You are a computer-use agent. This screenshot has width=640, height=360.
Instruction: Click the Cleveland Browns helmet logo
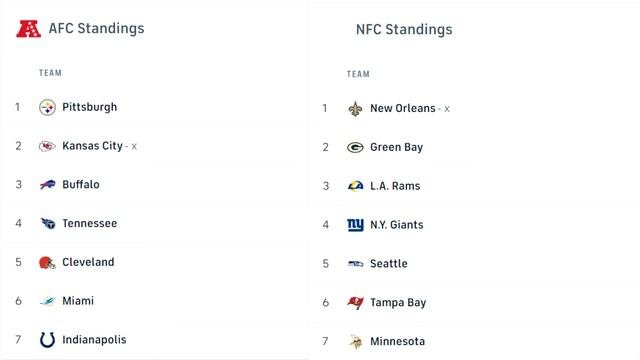[47, 262]
